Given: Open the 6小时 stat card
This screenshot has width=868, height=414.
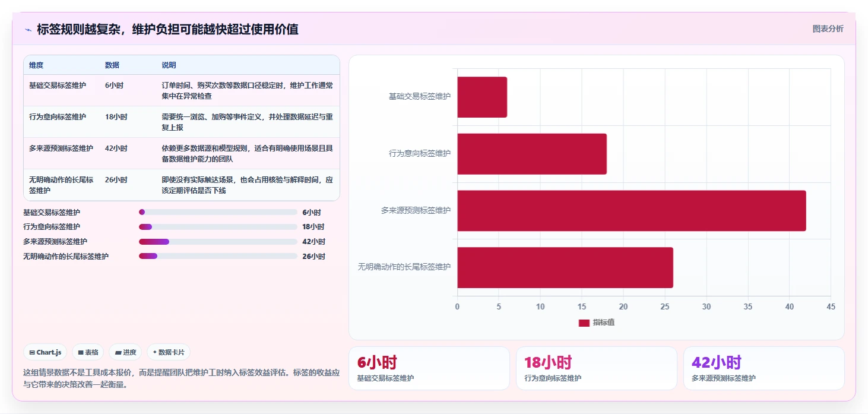Looking at the screenshot, I should (x=429, y=368).
